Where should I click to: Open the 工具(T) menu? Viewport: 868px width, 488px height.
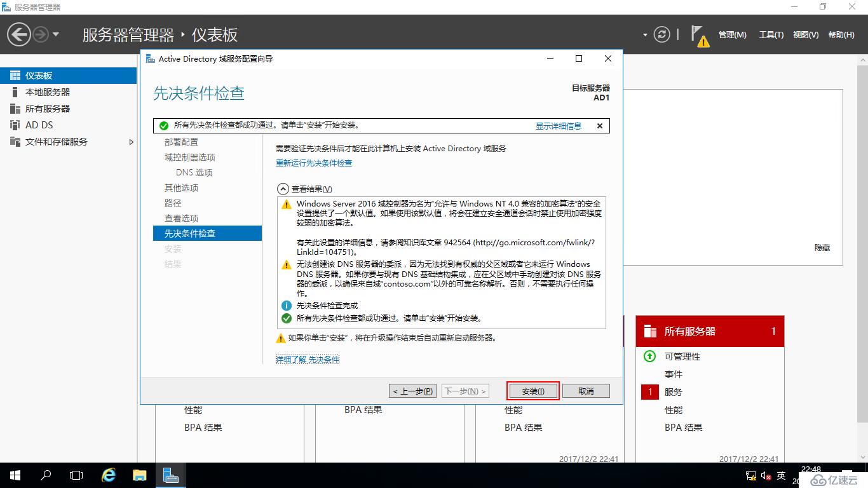771,35
